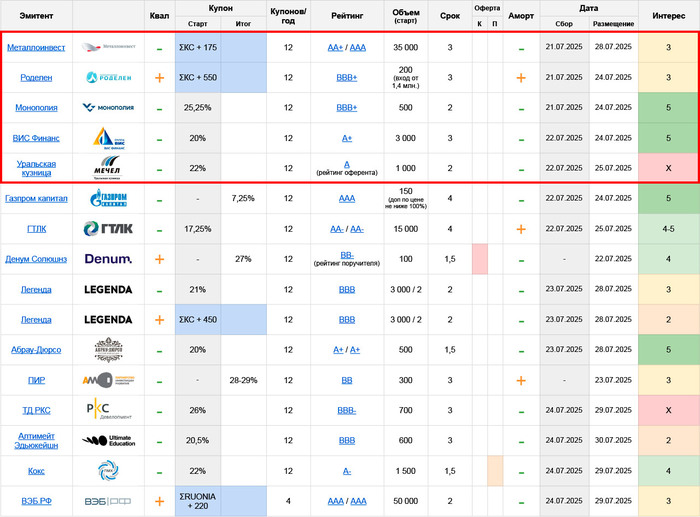700x517 pixels.
Task: Click the Эмитент column header
Action: (36, 16)
